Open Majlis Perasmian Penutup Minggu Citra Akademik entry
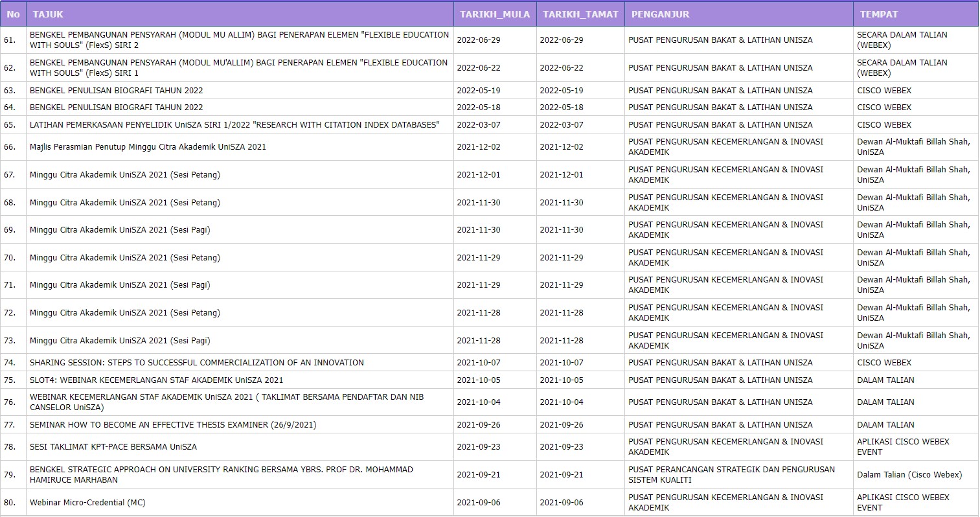 pos(148,147)
